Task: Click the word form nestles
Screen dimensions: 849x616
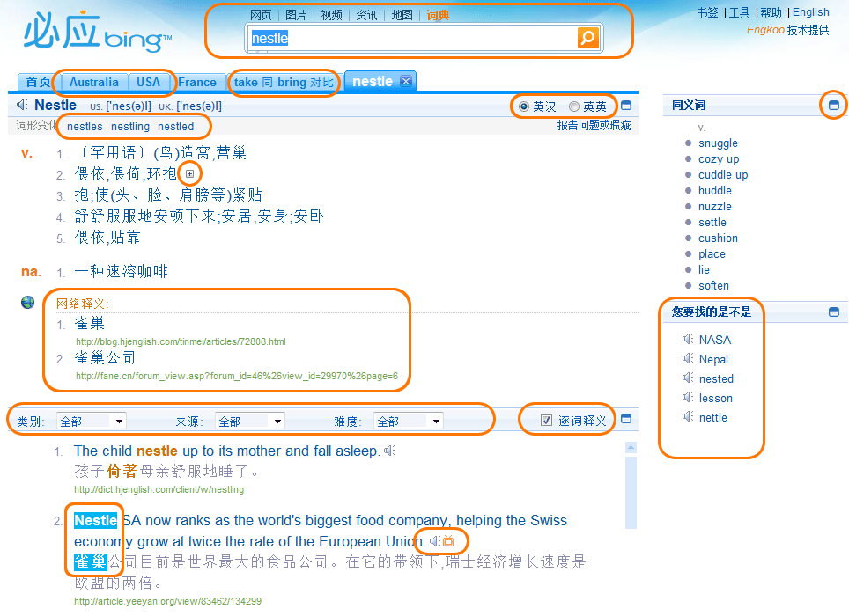Action: pos(85,127)
